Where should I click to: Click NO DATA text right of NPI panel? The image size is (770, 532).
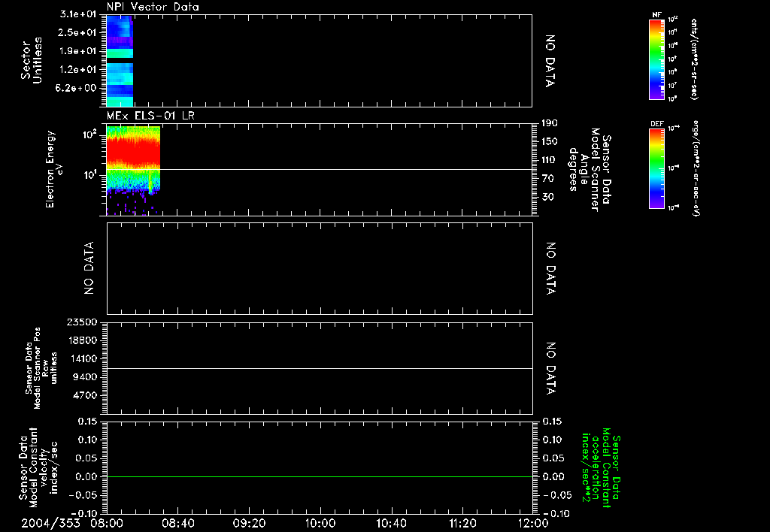click(550, 61)
